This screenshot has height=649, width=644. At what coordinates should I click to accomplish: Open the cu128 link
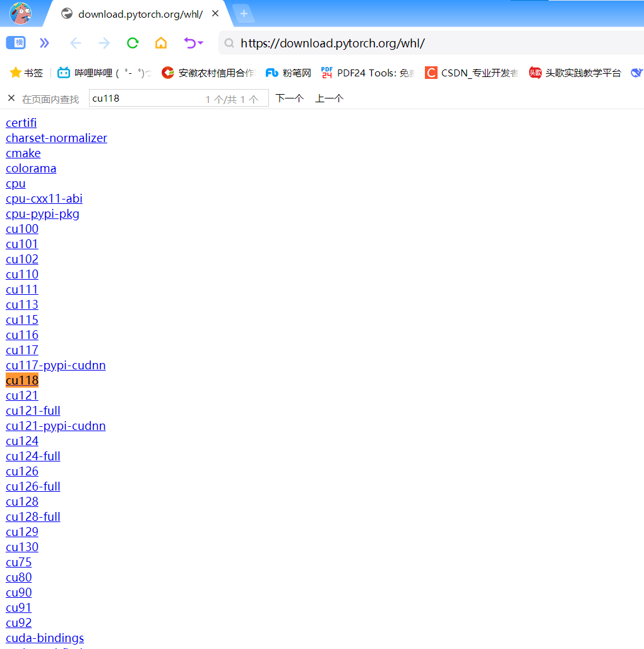(22, 501)
